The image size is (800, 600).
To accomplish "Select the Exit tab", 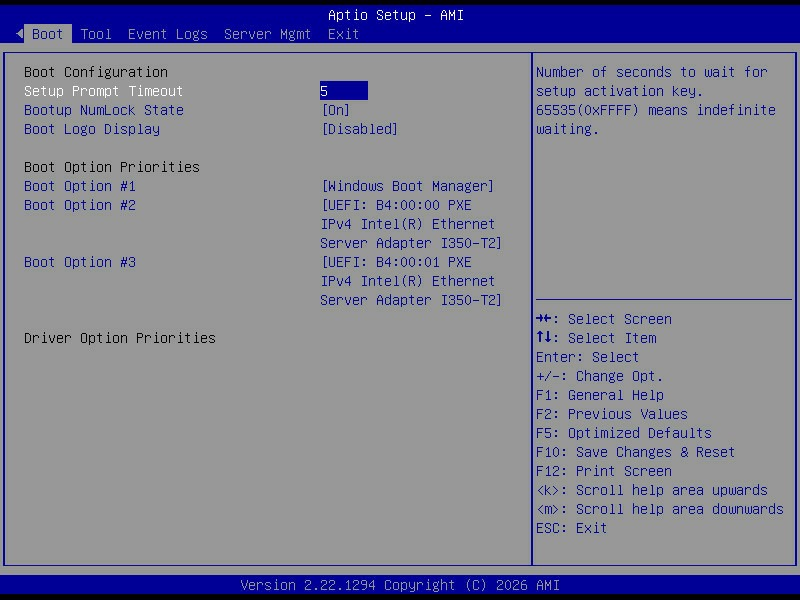I will coord(343,34).
